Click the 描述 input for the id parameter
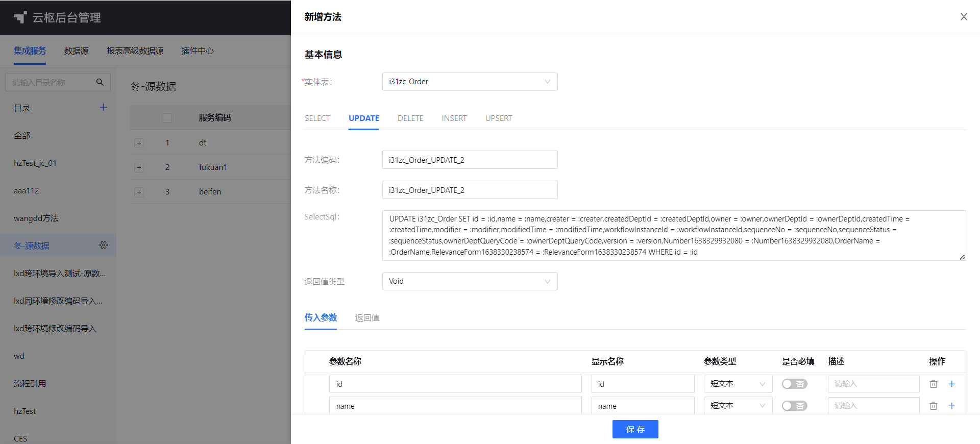 click(874, 384)
